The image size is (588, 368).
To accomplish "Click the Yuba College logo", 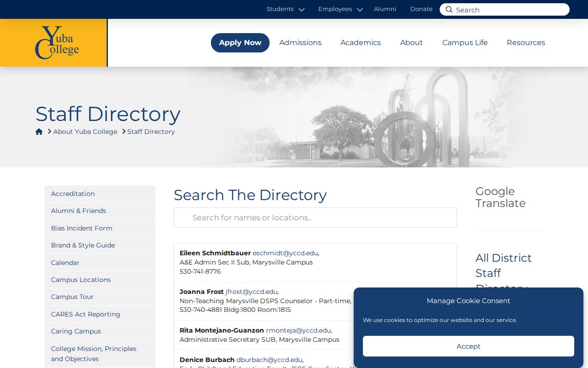I will (57, 43).
